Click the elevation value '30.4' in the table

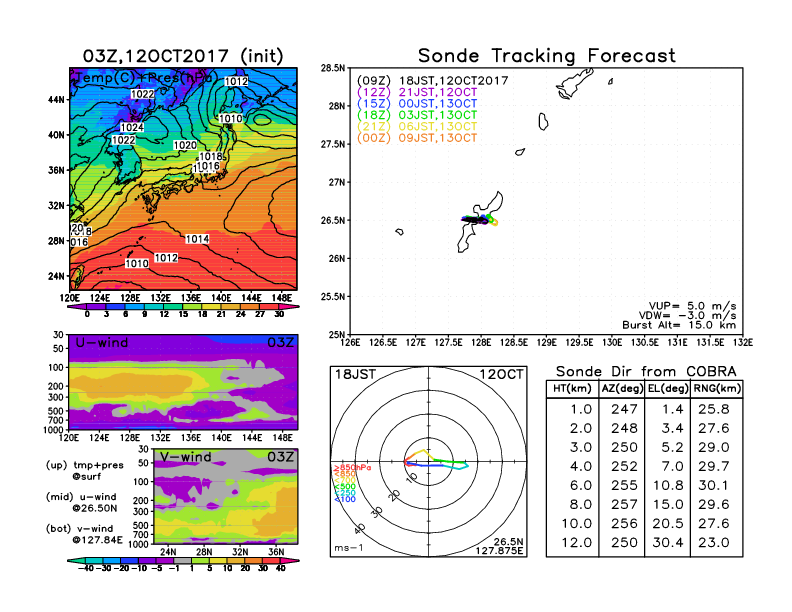[x=668, y=543]
